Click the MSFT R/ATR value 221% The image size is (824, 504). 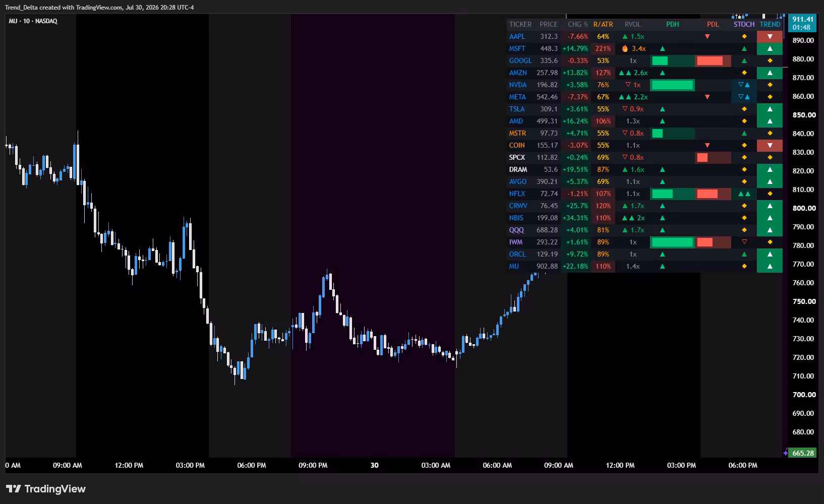pyautogui.click(x=603, y=48)
